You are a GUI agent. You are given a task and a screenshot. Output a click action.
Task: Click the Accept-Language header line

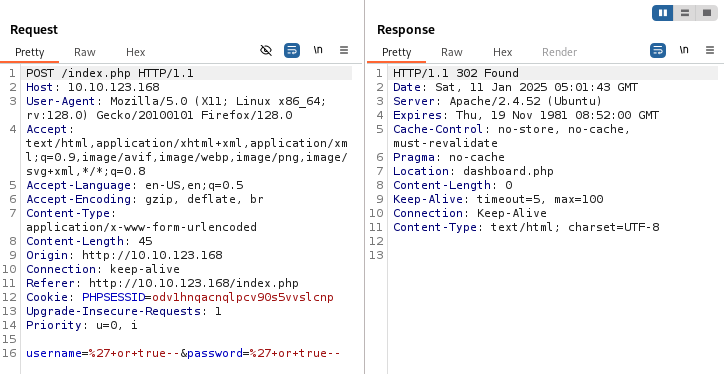(x=135, y=185)
